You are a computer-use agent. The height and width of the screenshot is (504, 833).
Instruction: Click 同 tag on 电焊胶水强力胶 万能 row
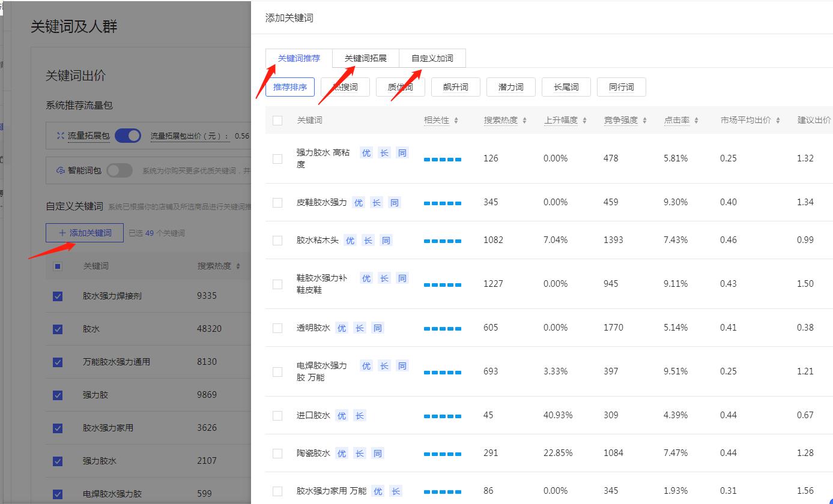pyautogui.click(x=402, y=366)
